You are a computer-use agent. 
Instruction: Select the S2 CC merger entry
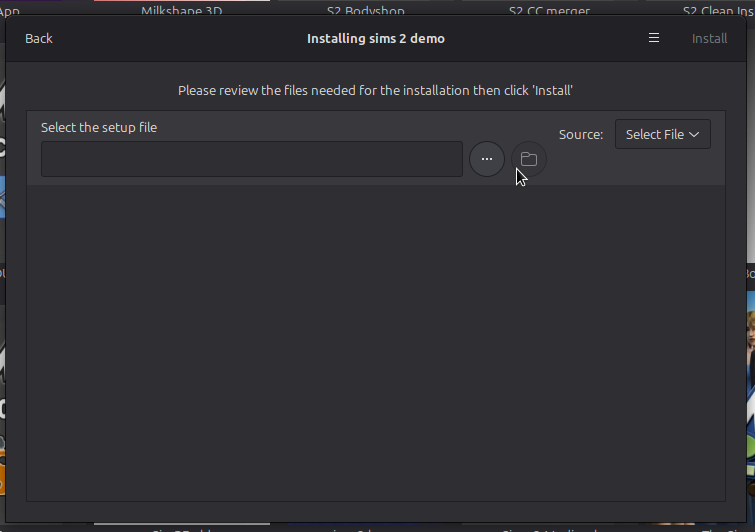pyautogui.click(x=548, y=11)
